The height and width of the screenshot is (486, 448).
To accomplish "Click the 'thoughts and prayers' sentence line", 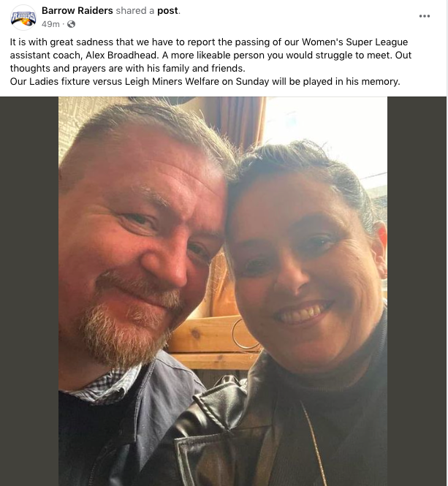I will pyautogui.click(x=127, y=68).
